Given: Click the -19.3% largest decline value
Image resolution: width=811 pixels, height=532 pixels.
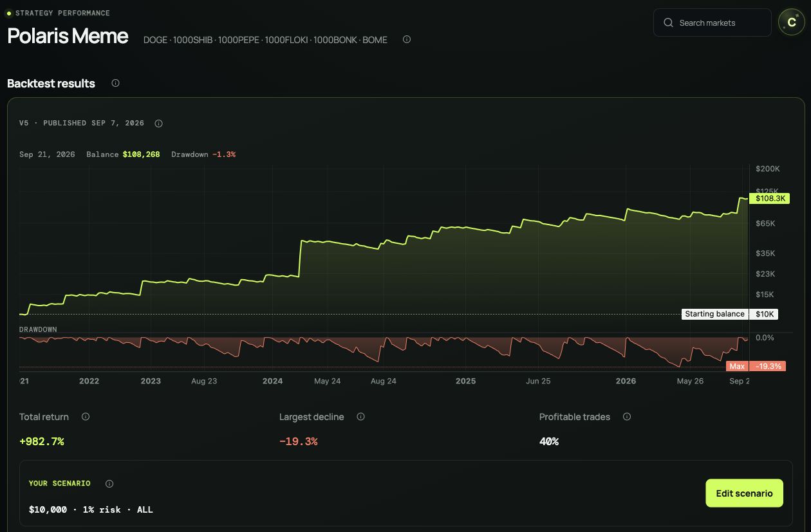Looking at the screenshot, I should 298,441.
